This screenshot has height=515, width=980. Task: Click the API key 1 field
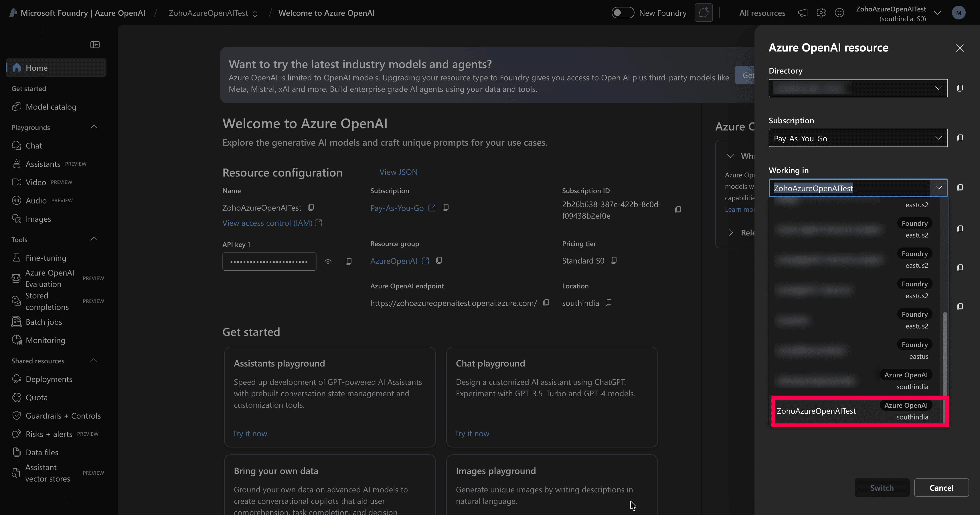(269, 262)
